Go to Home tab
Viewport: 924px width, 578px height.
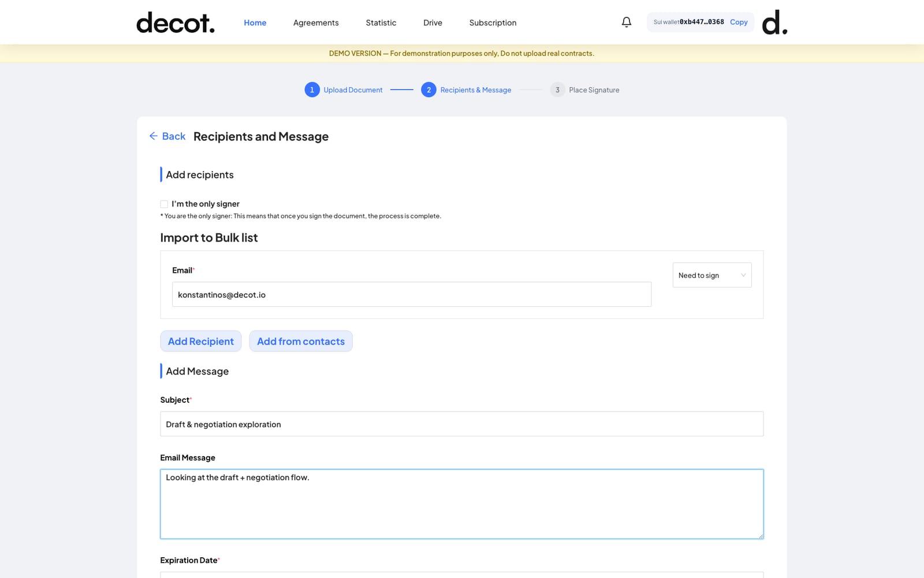pos(255,23)
